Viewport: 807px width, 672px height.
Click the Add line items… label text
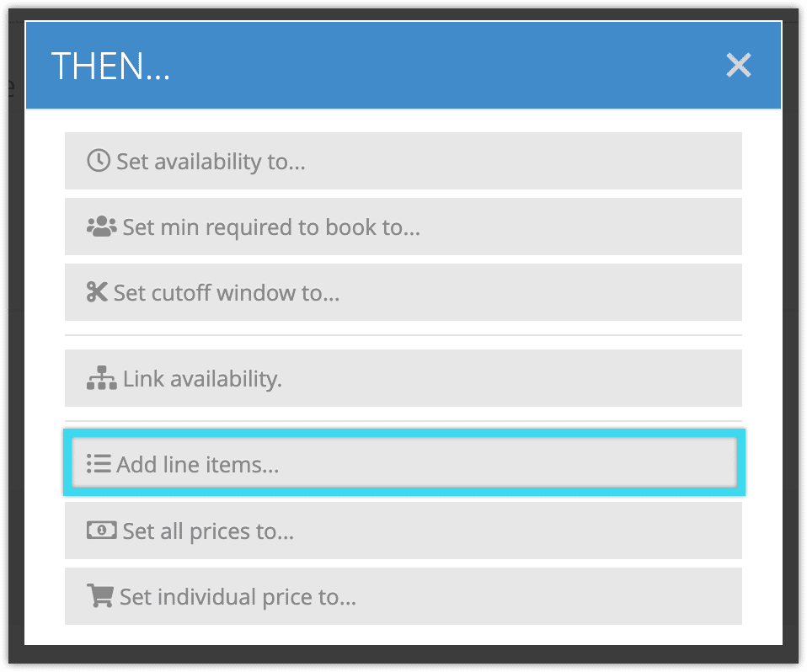(198, 464)
